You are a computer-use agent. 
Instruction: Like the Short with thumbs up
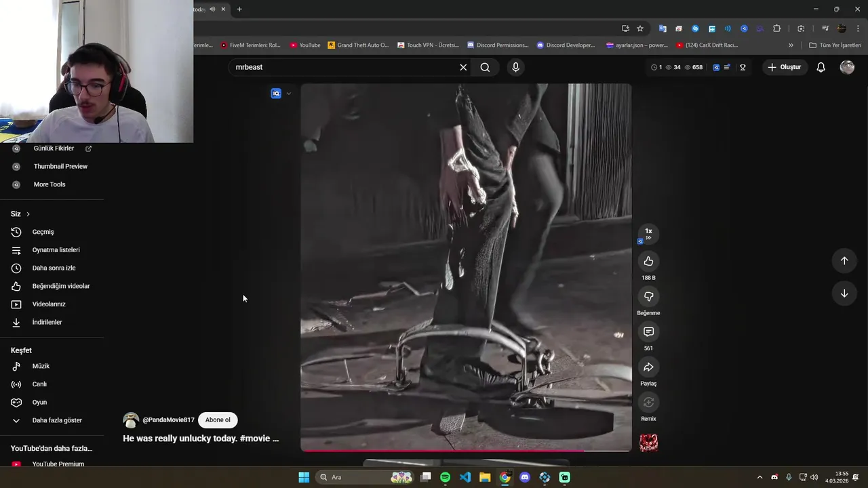648,261
